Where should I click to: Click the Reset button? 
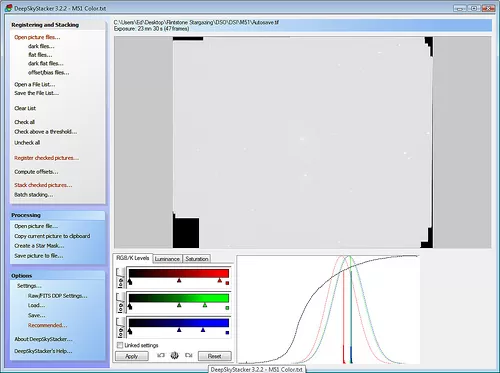(x=214, y=356)
